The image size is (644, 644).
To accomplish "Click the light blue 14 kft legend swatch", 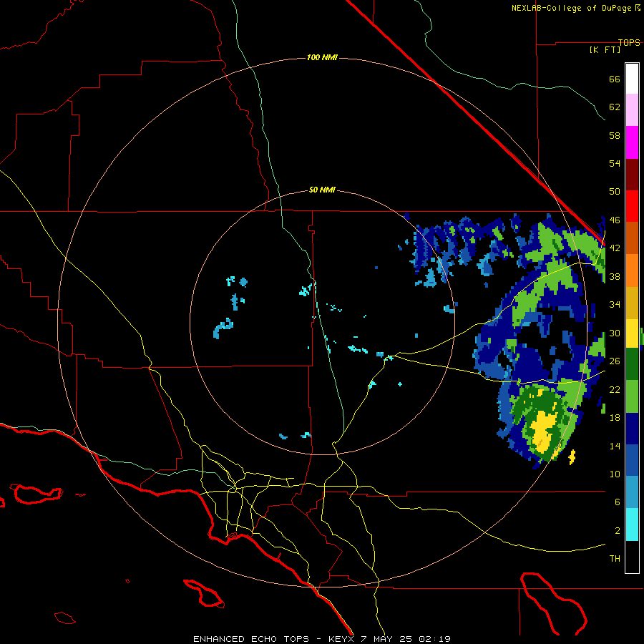I will 632,492.
